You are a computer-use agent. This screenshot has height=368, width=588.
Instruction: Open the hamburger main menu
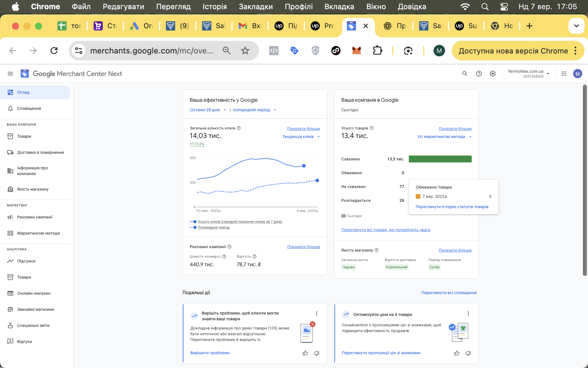[x=10, y=74]
